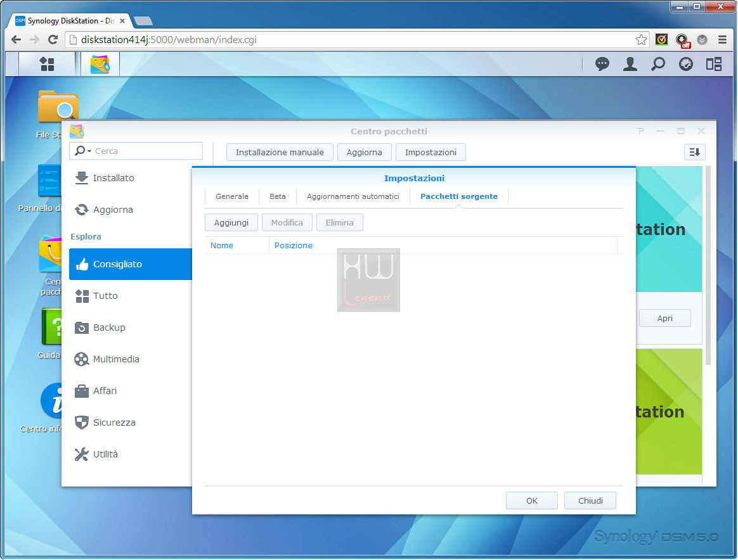
Task: Reload the browser page
Action: (x=53, y=40)
